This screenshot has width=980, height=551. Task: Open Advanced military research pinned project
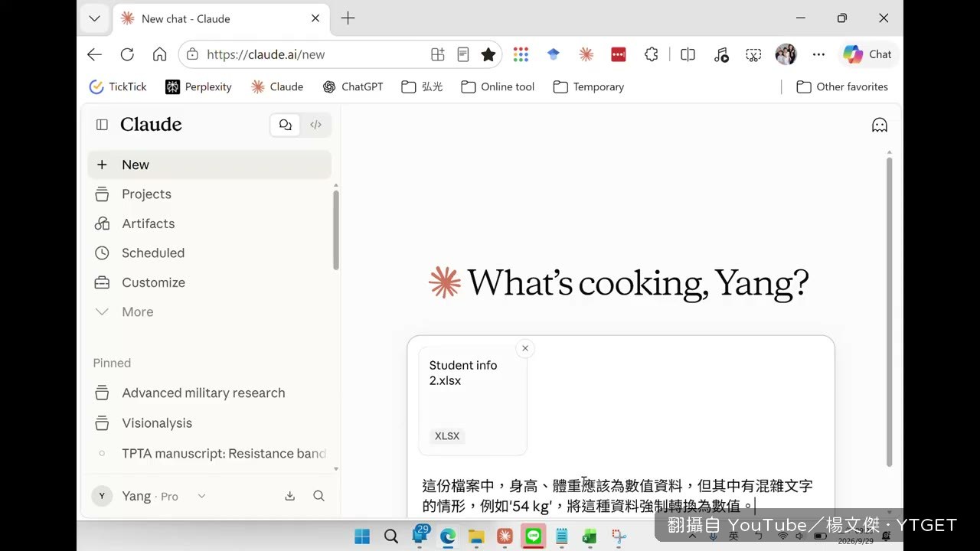click(x=209, y=393)
